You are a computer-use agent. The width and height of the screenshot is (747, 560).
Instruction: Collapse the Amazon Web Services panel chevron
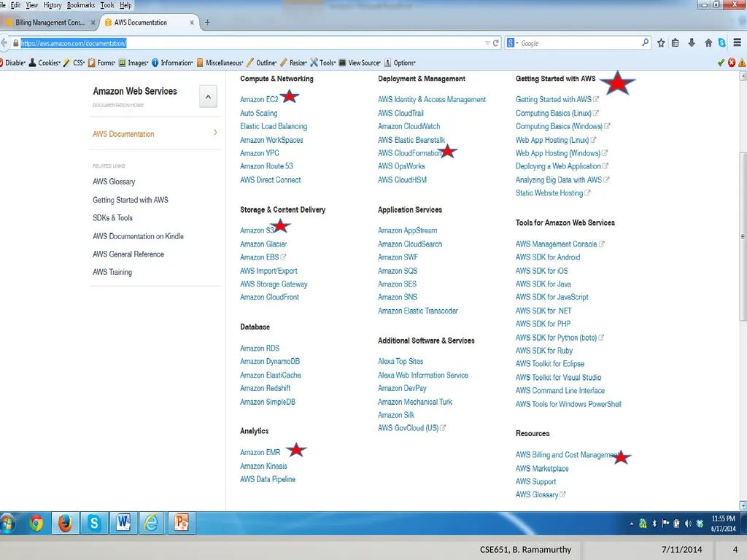(208, 97)
